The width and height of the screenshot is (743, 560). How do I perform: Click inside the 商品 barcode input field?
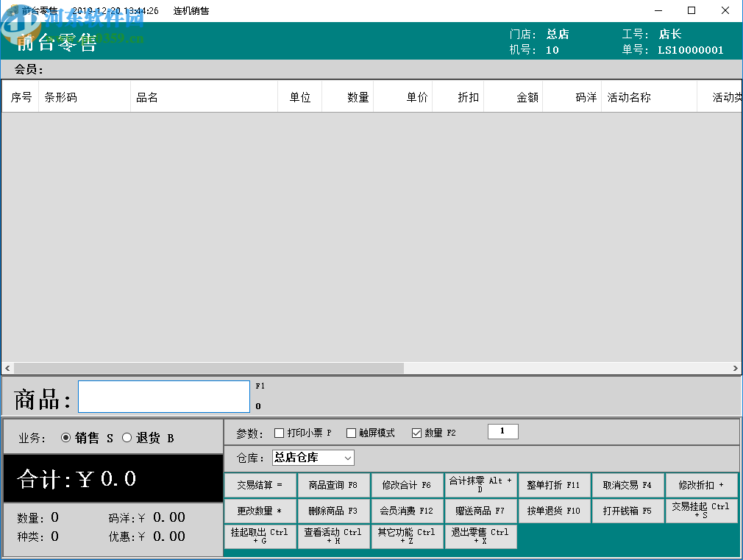coord(163,397)
